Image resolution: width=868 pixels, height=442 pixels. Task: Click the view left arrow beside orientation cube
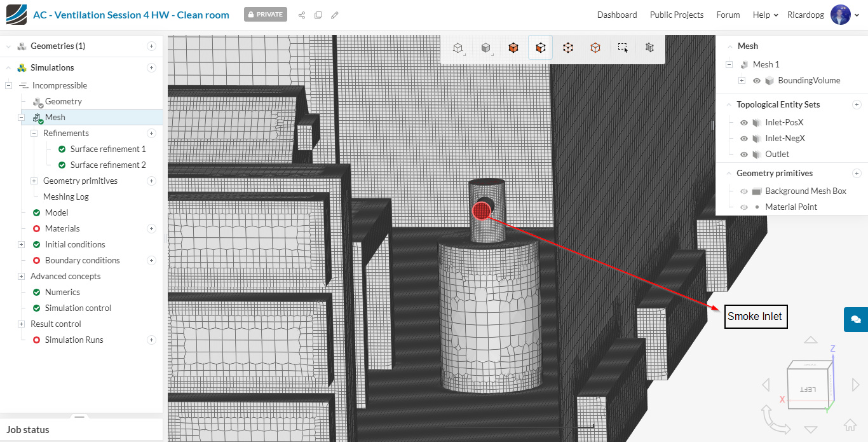[x=766, y=385]
